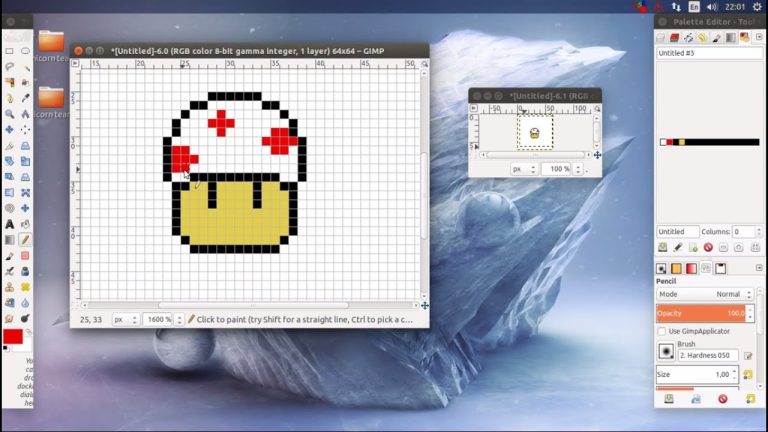
Task: Select the Blend gradient tool
Action: click(x=9, y=240)
